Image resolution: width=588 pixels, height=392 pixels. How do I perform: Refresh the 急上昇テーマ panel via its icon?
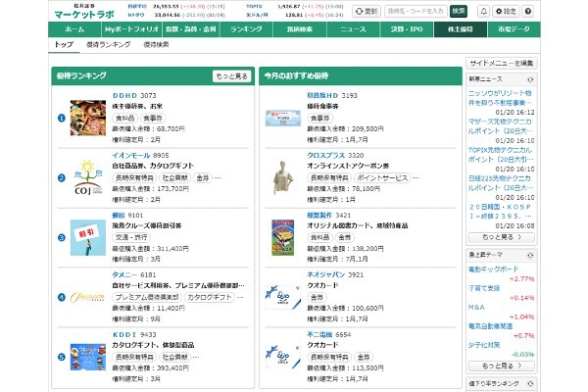coord(530,255)
